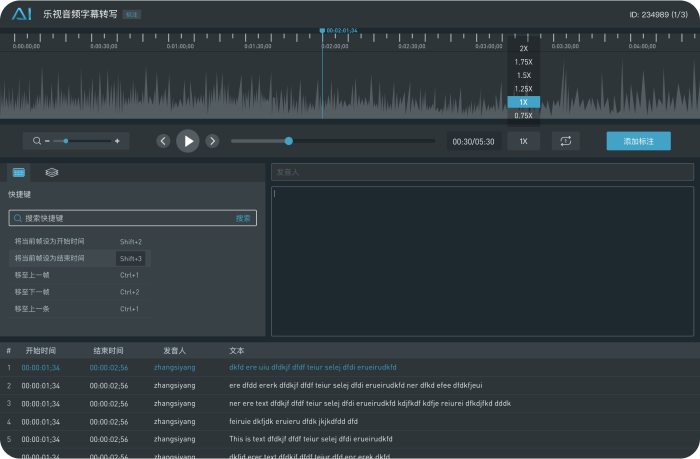Click row 1 speaker zhangsiyang
This screenshot has height=459, width=700.
coord(175,367)
